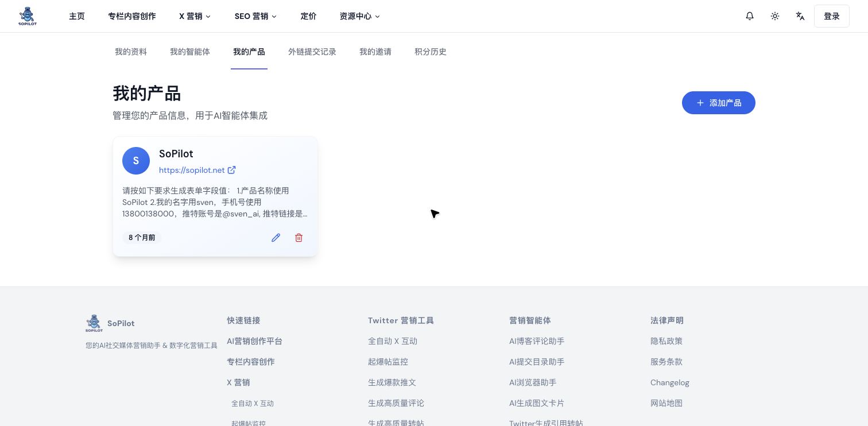Image resolution: width=868 pixels, height=426 pixels.
Task: Open 全自动 X 互动 under Twitter 营销工具
Action: click(393, 341)
